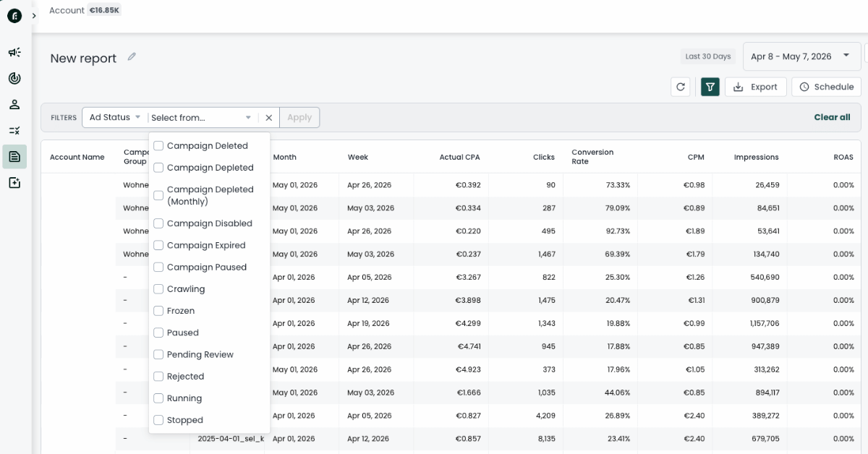
Task: Open the Ad Status filter type dropdown
Action: [114, 117]
